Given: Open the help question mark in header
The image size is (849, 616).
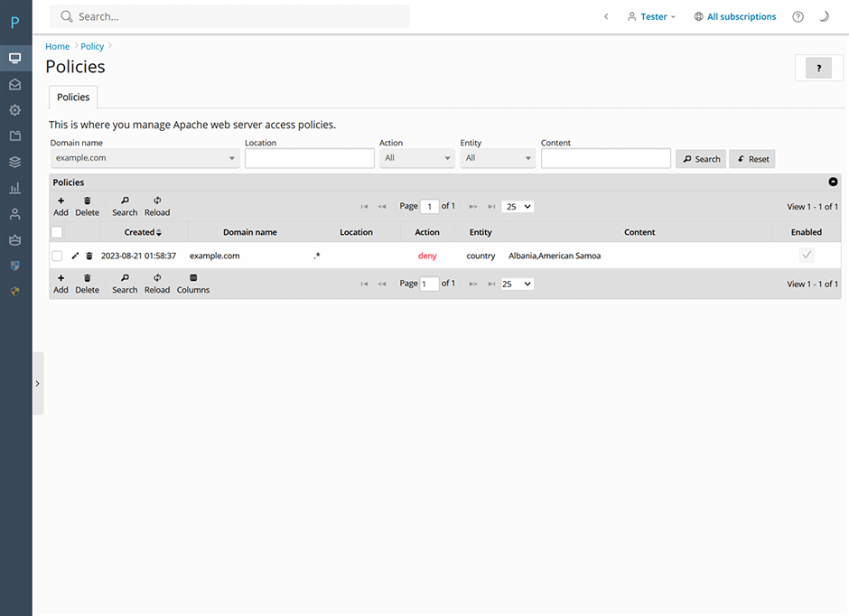Looking at the screenshot, I should (798, 16).
